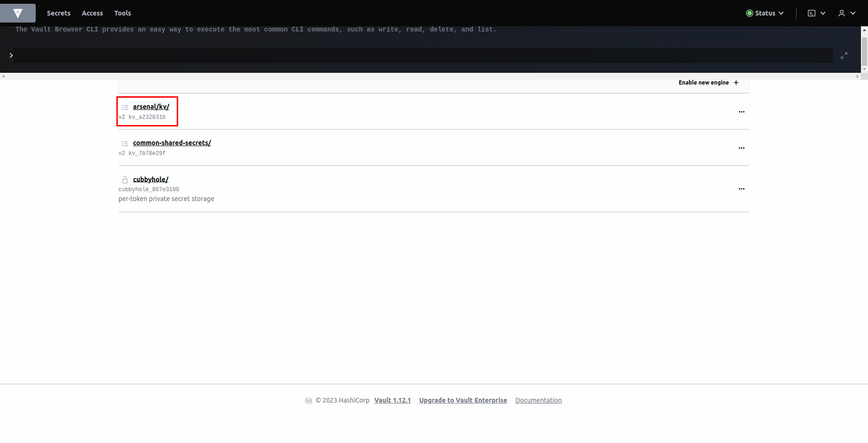Click the Vault logo home icon
This screenshot has height=443, width=868.
pyautogui.click(x=18, y=13)
